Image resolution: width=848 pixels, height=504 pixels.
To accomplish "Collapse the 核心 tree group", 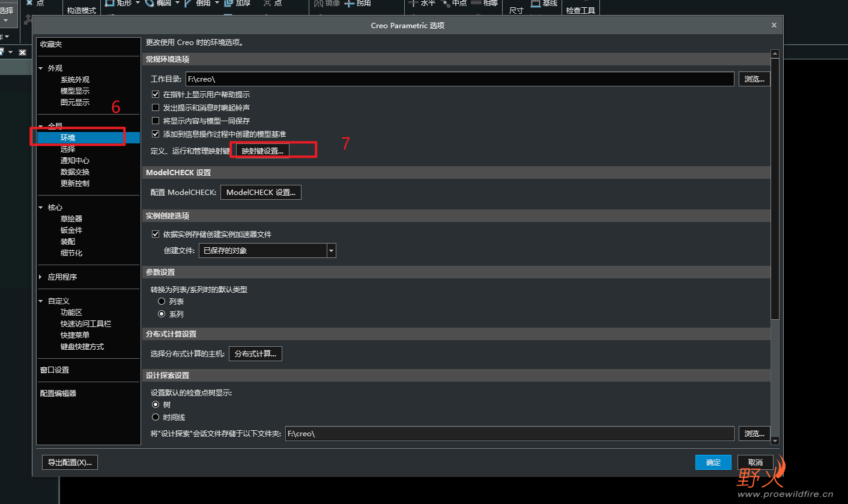I will 41,208.
